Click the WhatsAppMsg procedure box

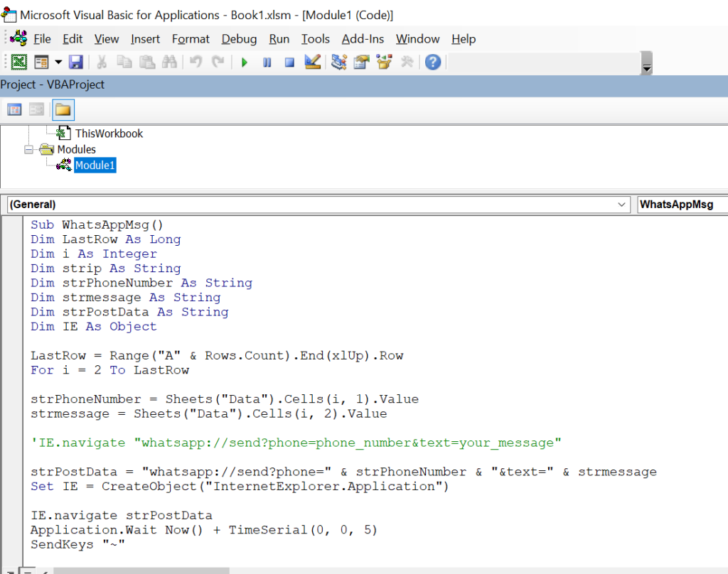(x=682, y=205)
